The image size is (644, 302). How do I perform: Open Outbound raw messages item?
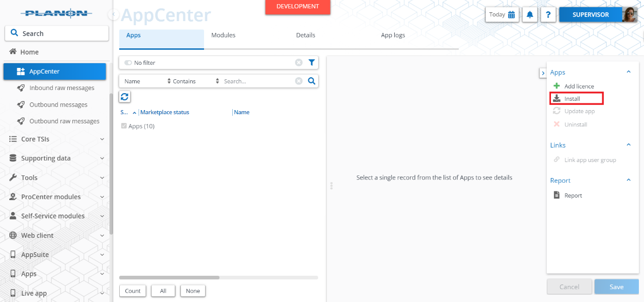[x=64, y=121]
